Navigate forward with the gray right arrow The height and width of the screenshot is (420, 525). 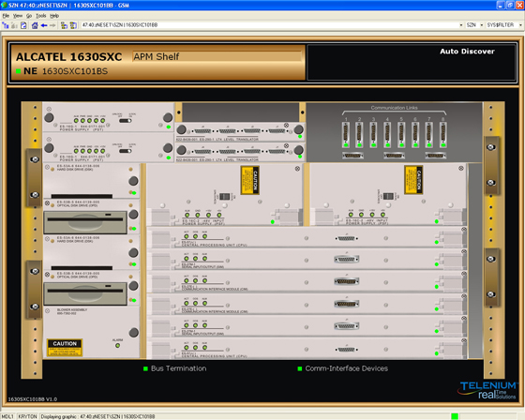[x=52, y=25]
